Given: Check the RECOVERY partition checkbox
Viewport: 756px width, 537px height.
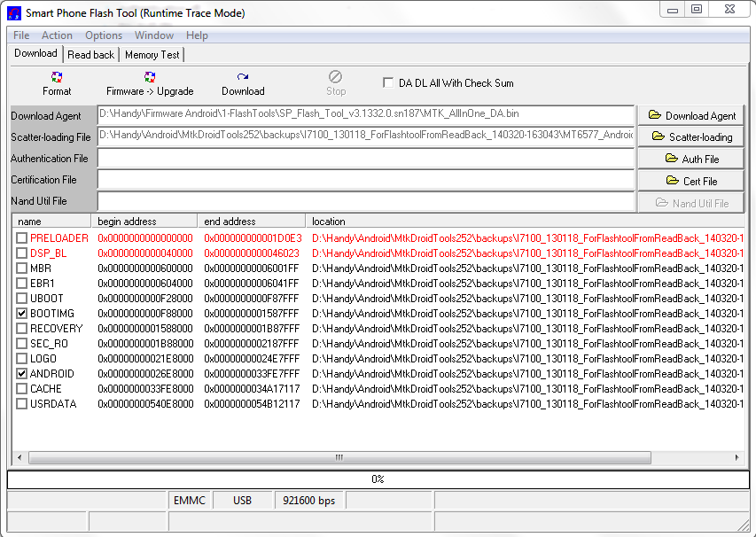Looking at the screenshot, I should (x=21, y=329).
